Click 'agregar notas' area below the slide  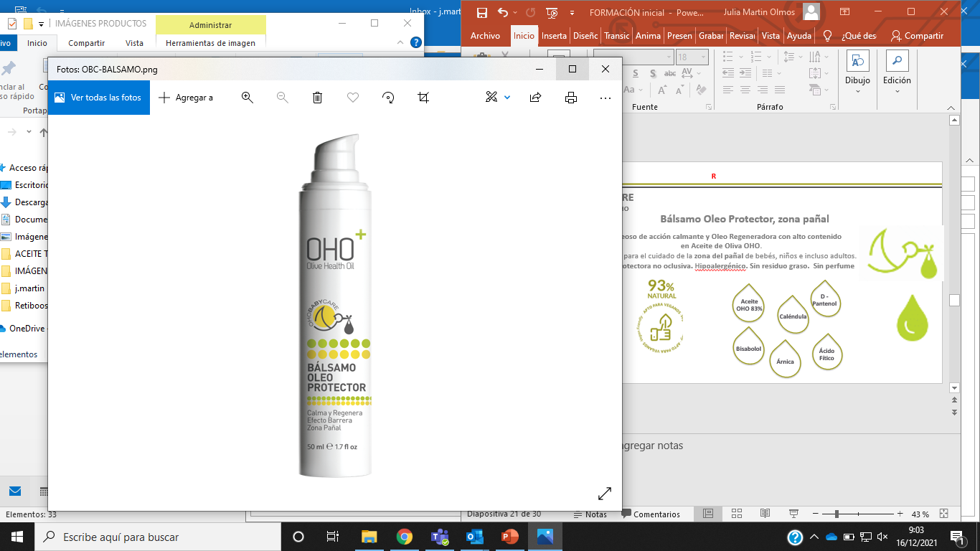651,446
